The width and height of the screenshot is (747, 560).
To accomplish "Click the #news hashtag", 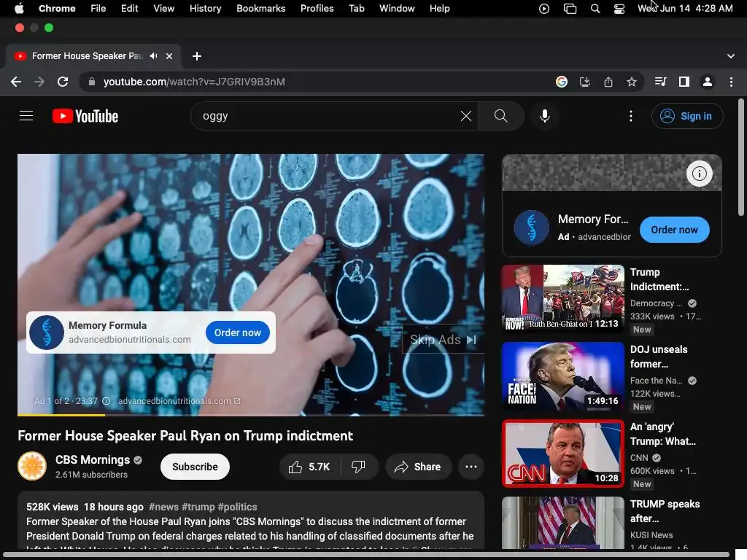I will [x=163, y=507].
